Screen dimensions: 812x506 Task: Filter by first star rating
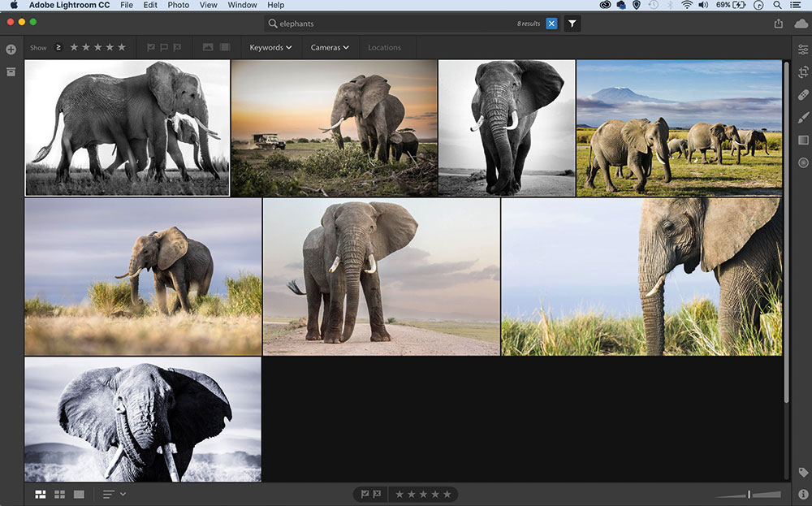point(74,47)
